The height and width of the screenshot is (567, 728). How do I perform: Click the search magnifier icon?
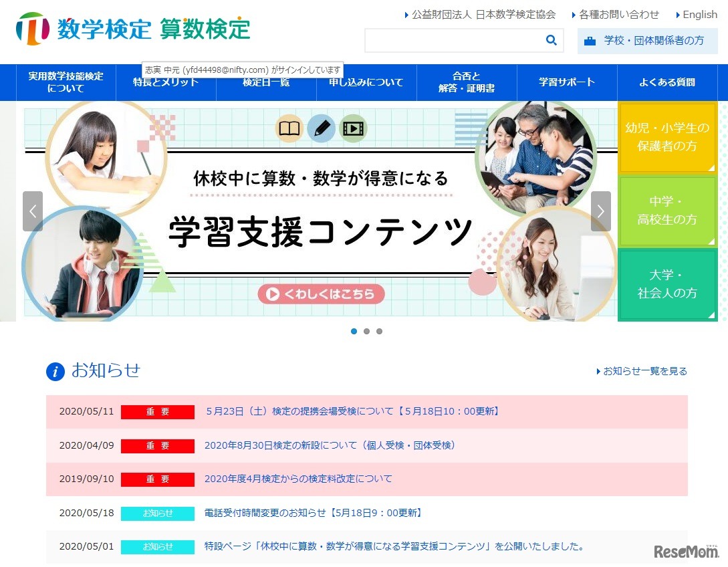(550, 40)
